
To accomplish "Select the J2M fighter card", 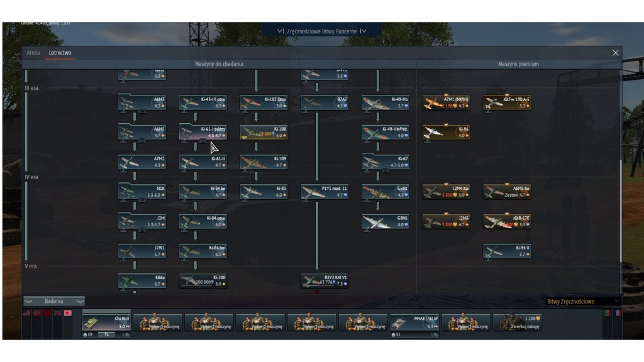I will click(142, 221).
